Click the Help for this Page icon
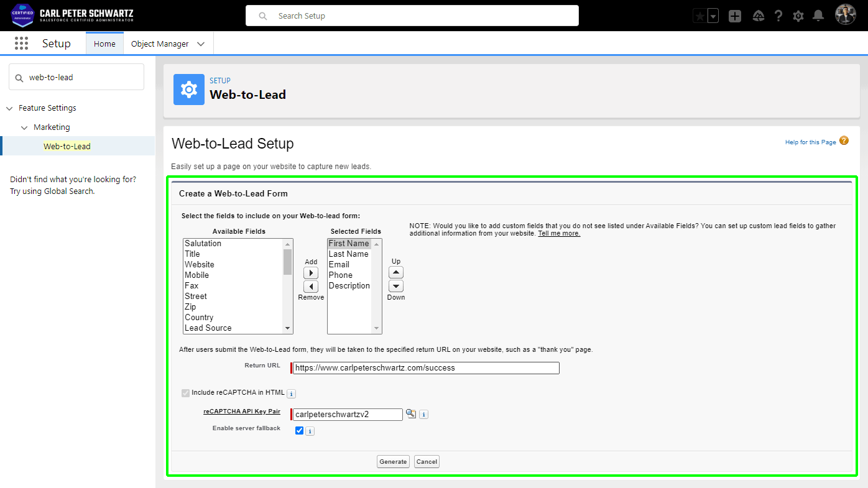868x488 pixels. click(844, 140)
